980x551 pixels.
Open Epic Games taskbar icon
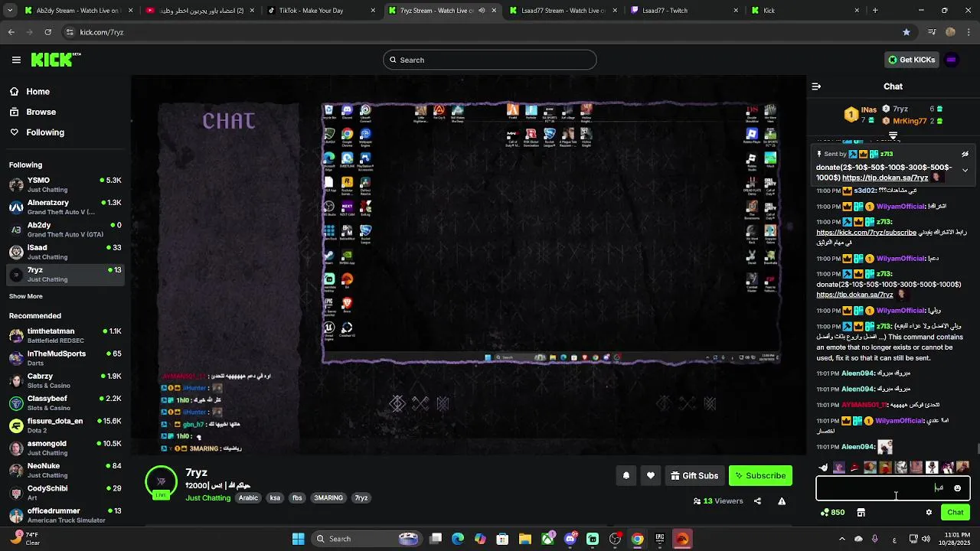659,539
